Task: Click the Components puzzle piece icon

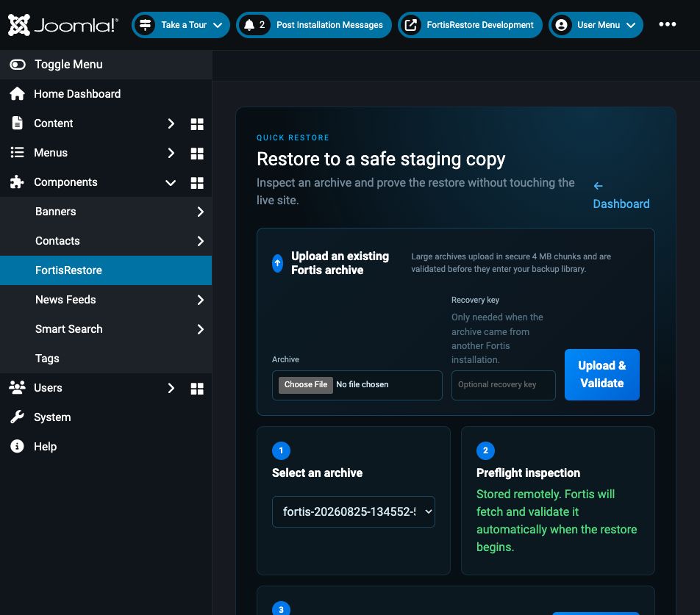Action: coord(18,182)
